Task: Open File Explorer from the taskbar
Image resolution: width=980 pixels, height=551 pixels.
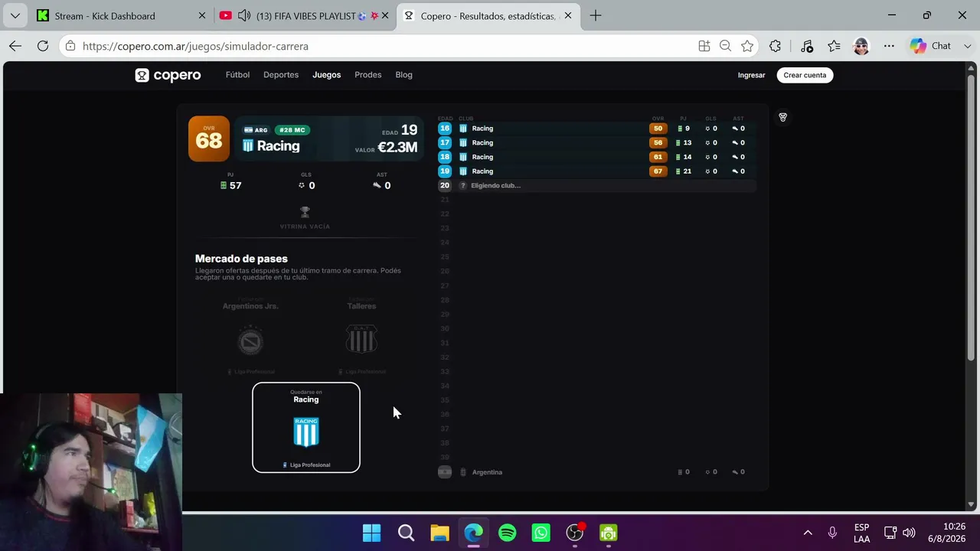Action: point(439,533)
